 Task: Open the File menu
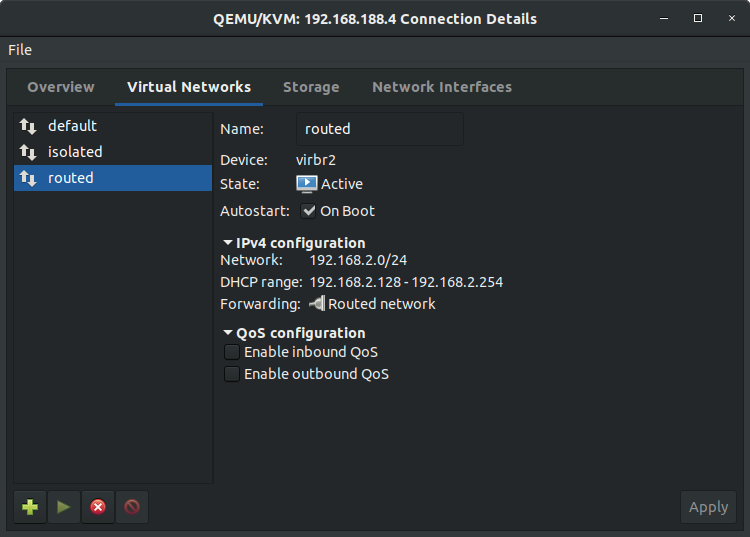20,50
